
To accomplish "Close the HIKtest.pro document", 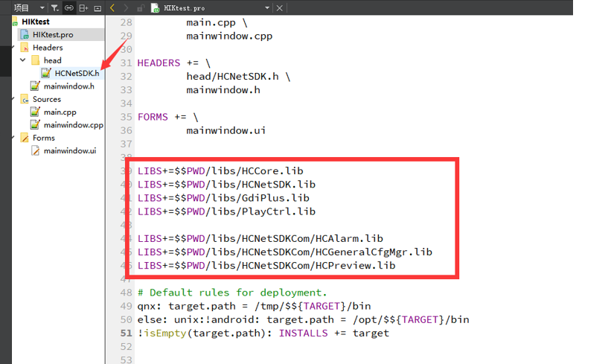I will coord(279,7).
